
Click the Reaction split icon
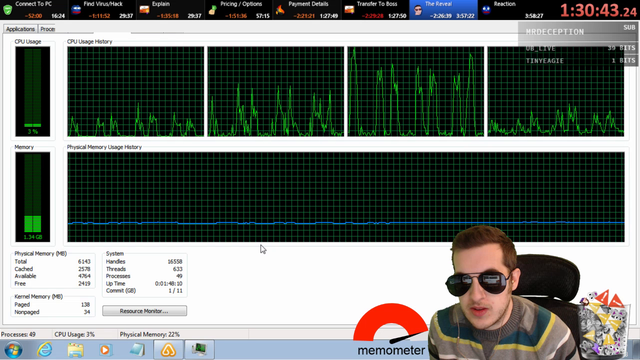pos(486,10)
